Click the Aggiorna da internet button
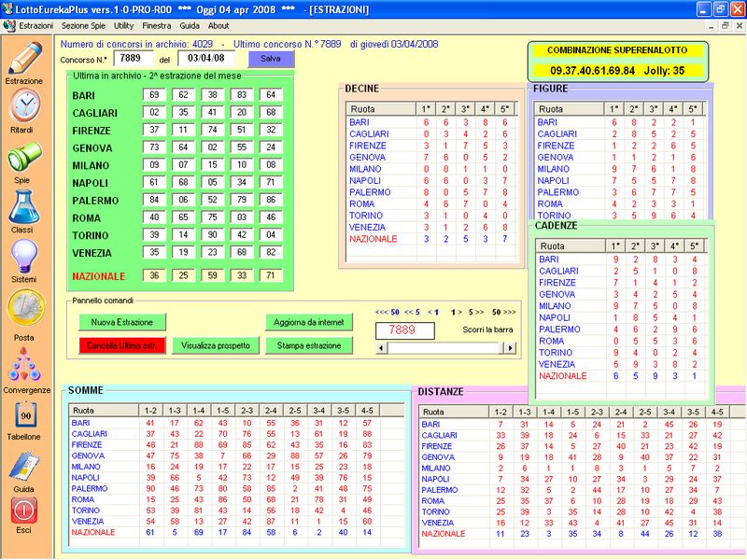This screenshot has width=747, height=560. (x=309, y=322)
